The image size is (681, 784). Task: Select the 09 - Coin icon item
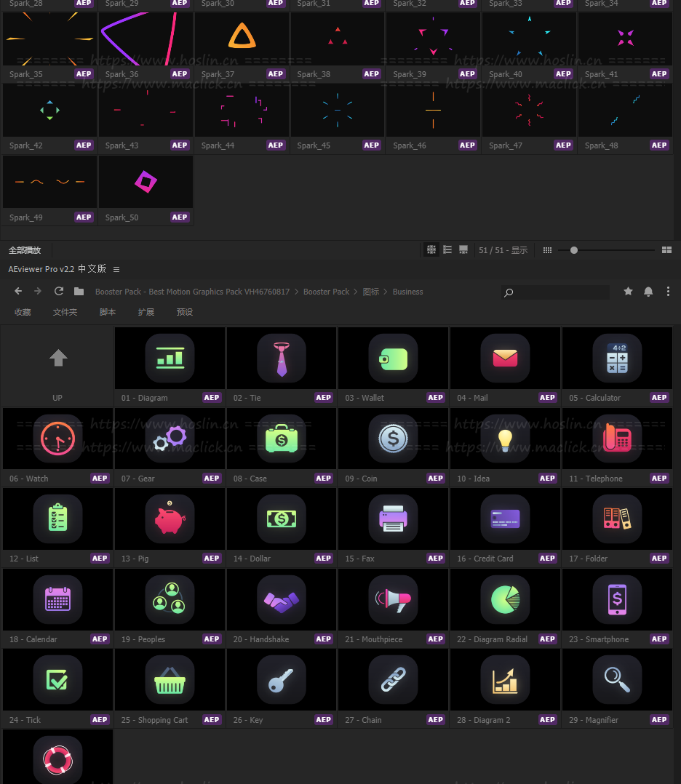click(x=394, y=447)
